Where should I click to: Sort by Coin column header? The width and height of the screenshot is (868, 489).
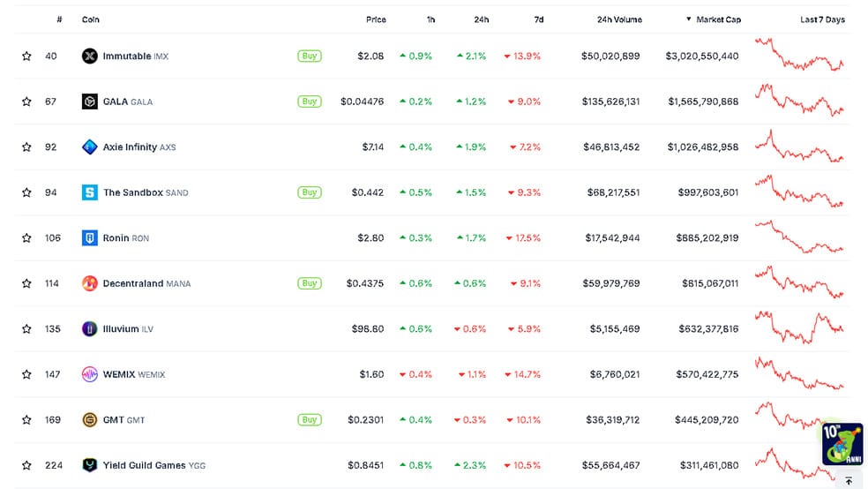pyautogui.click(x=91, y=19)
